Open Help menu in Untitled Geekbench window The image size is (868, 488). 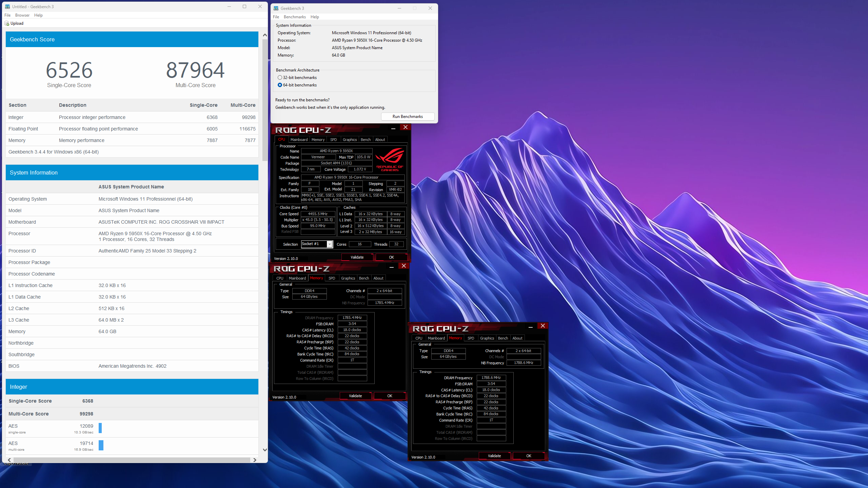click(38, 15)
